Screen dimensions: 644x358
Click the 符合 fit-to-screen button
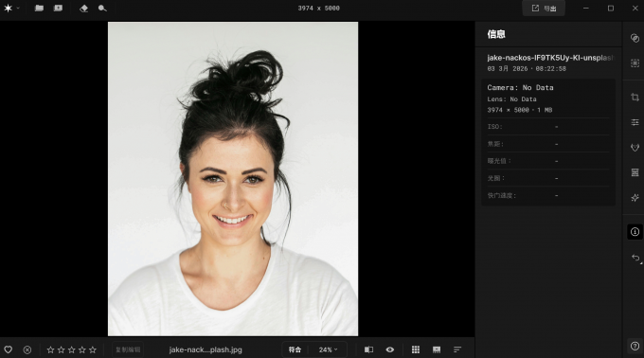pyautogui.click(x=295, y=349)
